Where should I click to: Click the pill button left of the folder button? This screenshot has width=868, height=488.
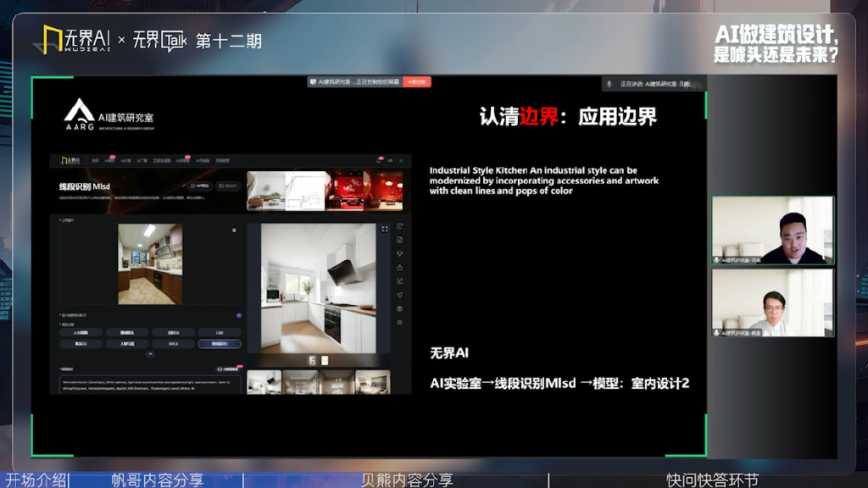[x=200, y=186]
